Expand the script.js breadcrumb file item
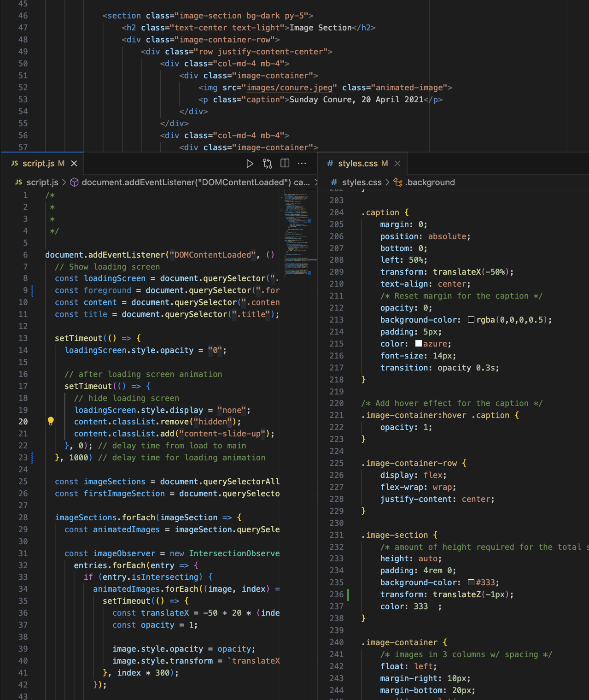The image size is (589, 700). tap(42, 182)
